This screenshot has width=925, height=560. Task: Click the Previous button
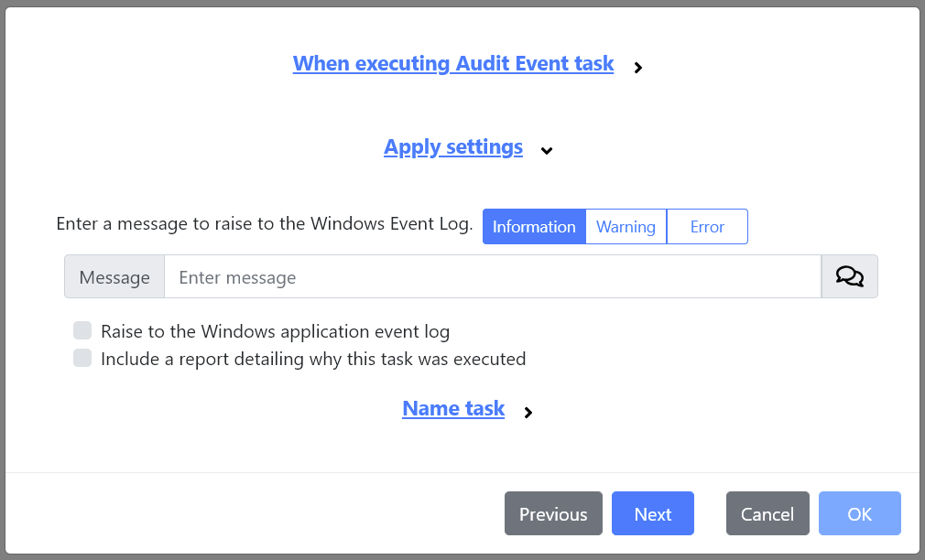pos(553,513)
